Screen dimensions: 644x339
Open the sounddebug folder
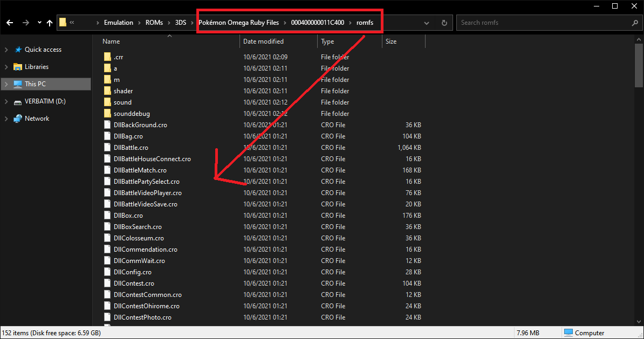(132, 114)
